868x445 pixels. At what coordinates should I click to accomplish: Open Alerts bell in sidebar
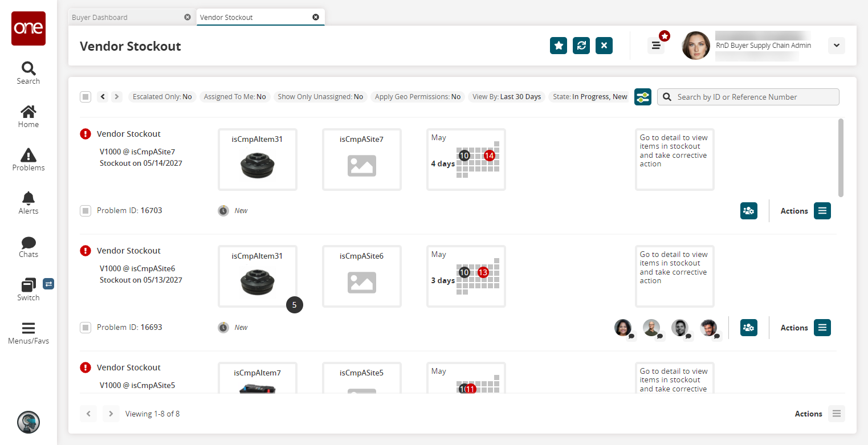pos(28,203)
